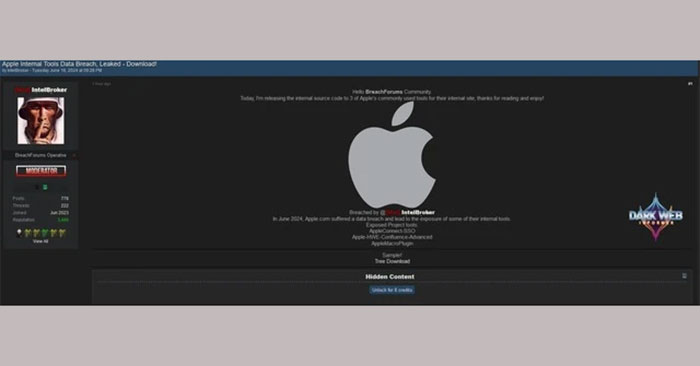Click the green status icon below the MODERATOR badge
The height and width of the screenshot is (366, 700).
coord(45,187)
